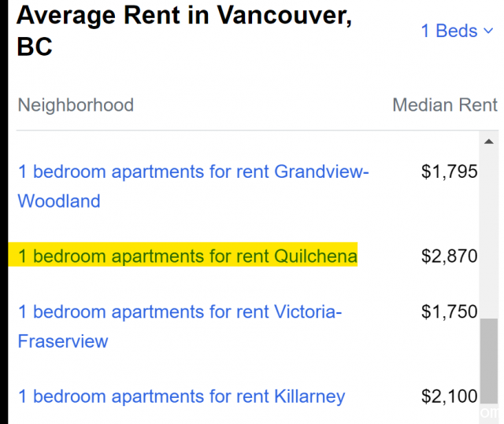Image resolution: width=504 pixels, height=424 pixels.
Task: Select the $1,795 median rent value
Action: [x=450, y=171]
